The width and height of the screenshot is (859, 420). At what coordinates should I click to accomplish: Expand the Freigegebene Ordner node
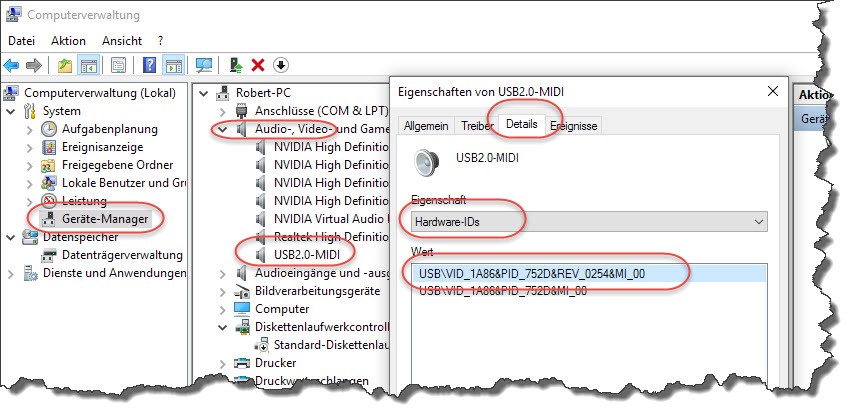30,165
